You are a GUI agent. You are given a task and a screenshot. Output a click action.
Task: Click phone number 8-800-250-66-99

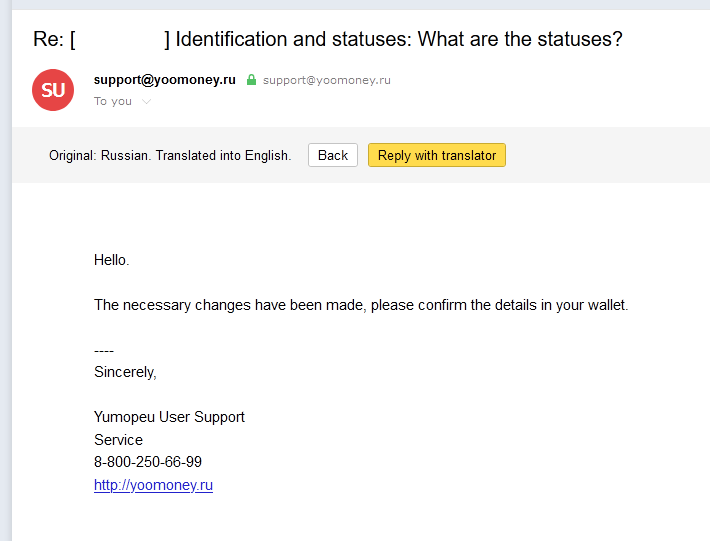[x=148, y=462]
